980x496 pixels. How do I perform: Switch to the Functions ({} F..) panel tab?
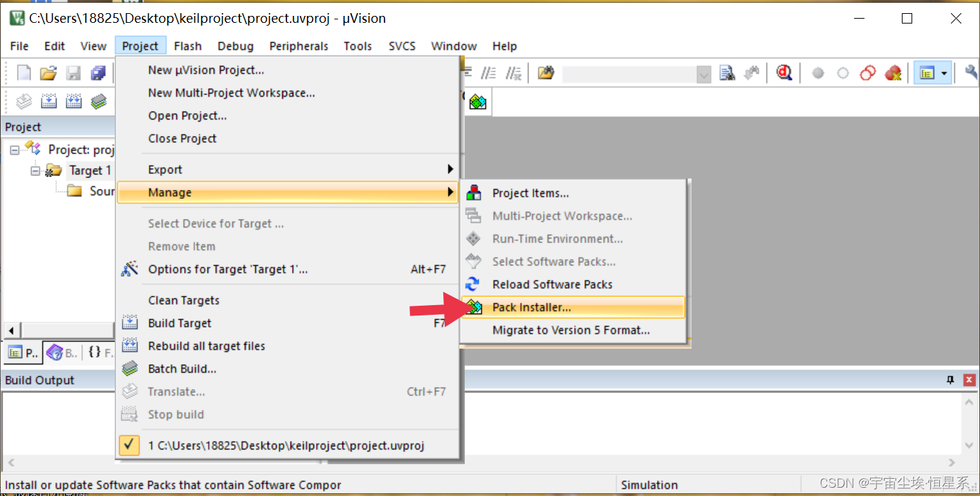click(x=100, y=353)
